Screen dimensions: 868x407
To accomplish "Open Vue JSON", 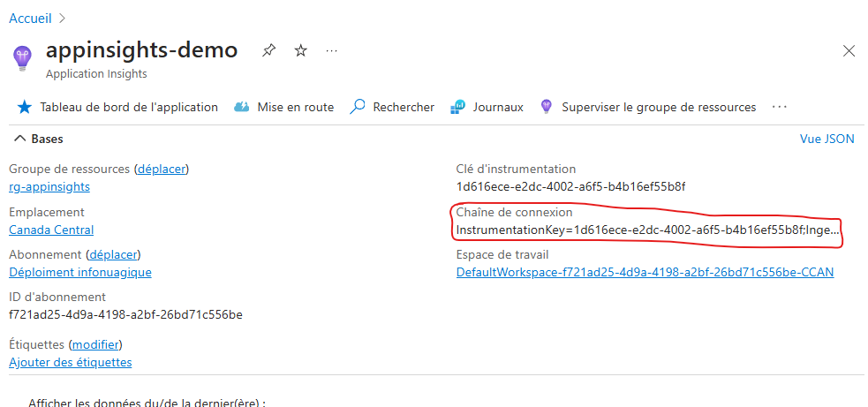I will [x=827, y=139].
